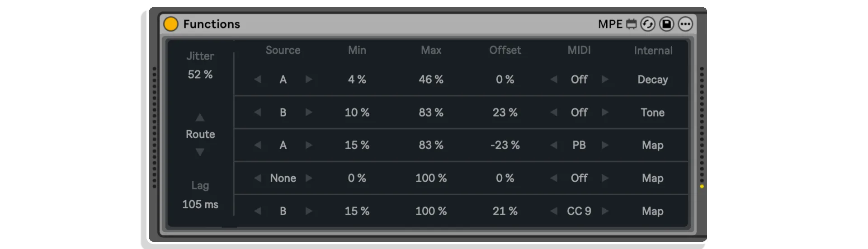Click the Jitter 52 % value
Screen dimensions: 868x249
(x=200, y=75)
